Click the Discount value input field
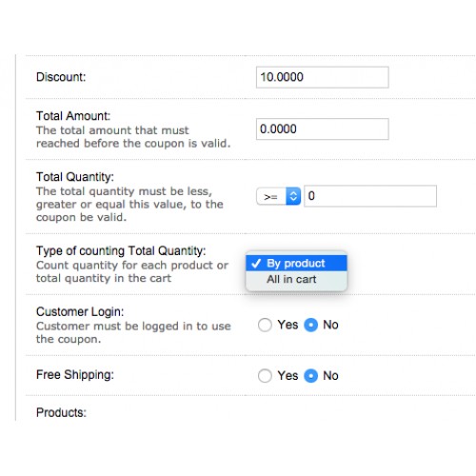Image resolution: width=476 pixels, height=476 pixels. 322,77
